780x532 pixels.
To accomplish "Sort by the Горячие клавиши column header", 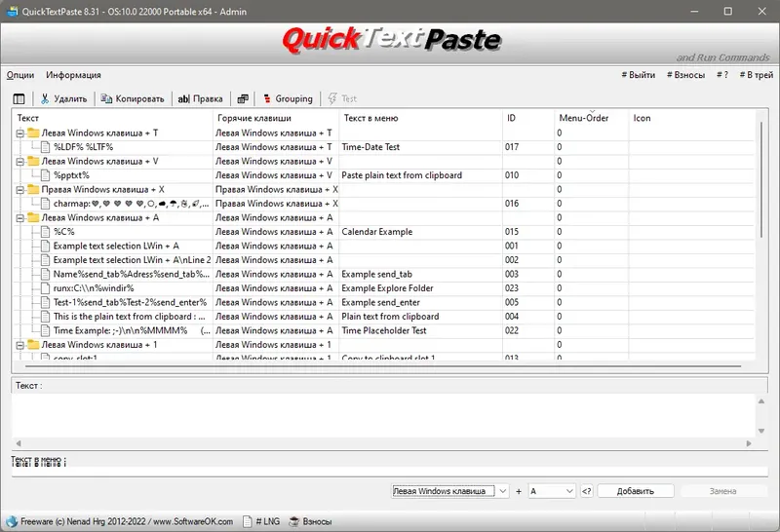I will point(276,118).
